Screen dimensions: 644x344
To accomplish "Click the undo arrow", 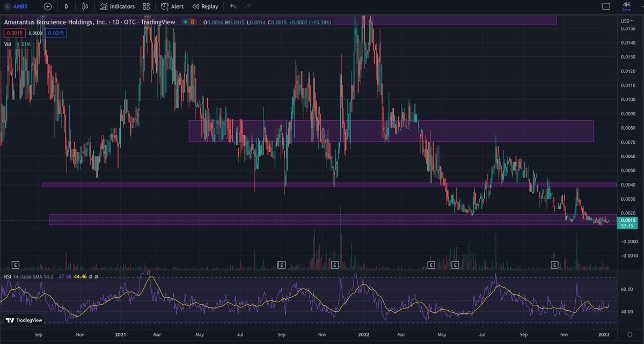I will 232,6.
